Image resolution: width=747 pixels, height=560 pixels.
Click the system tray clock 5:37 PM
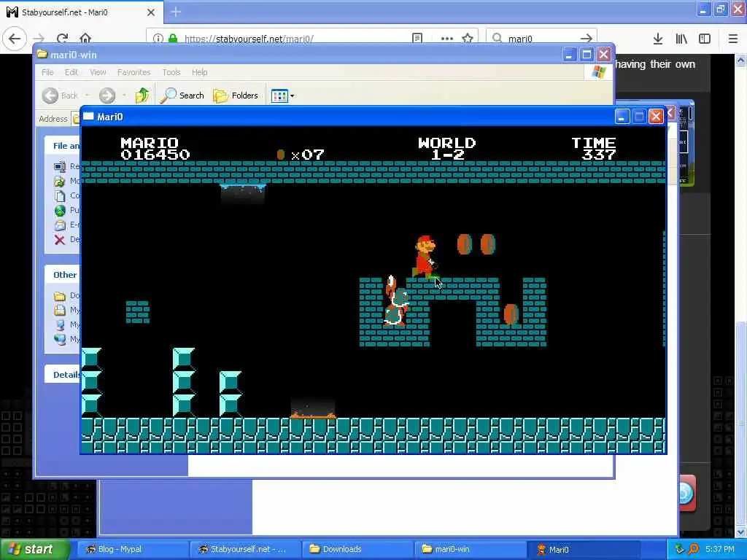720,550
